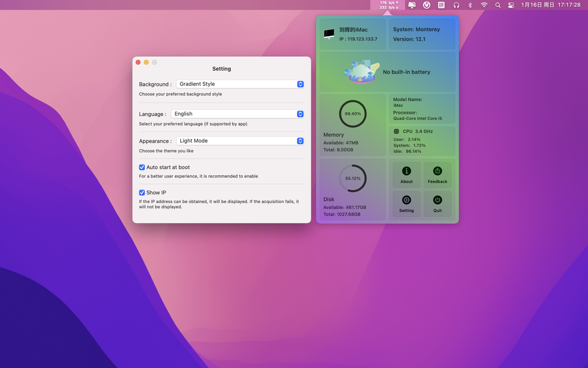Open the Bluetooth menu bar icon
The width and height of the screenshot is (588, 368).
(470, 5)
